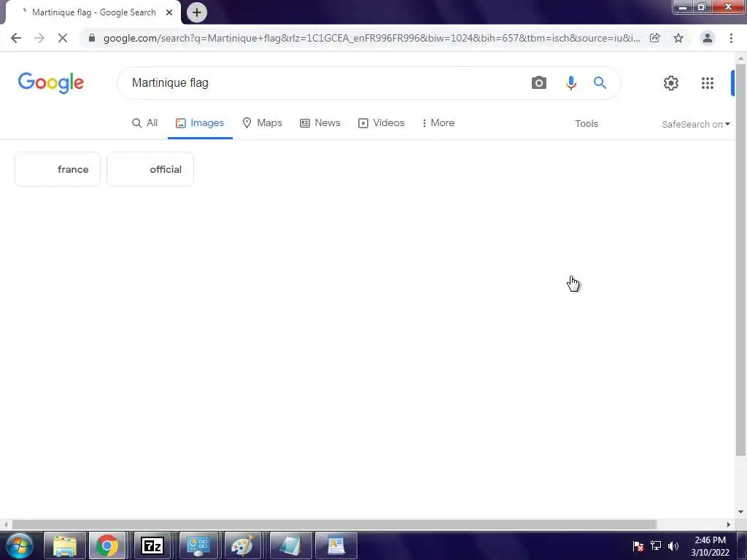
Task: Go back to the previous page
Action: click(x=16, y=38)
